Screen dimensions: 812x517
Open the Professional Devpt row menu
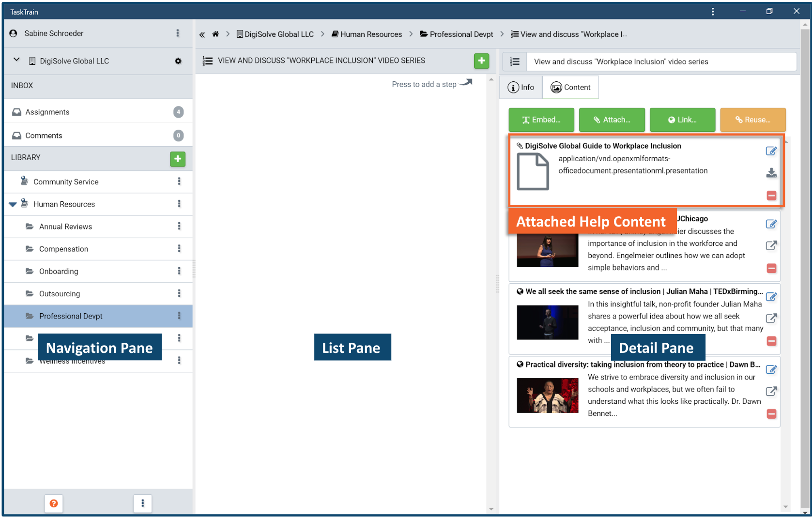tap(179, 316)
